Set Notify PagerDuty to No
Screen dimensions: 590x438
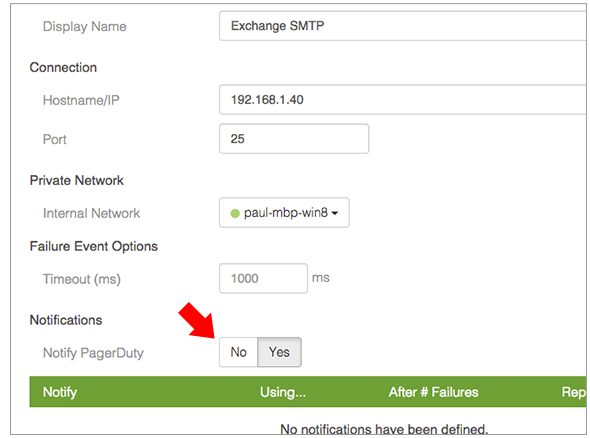coord(239,352)
